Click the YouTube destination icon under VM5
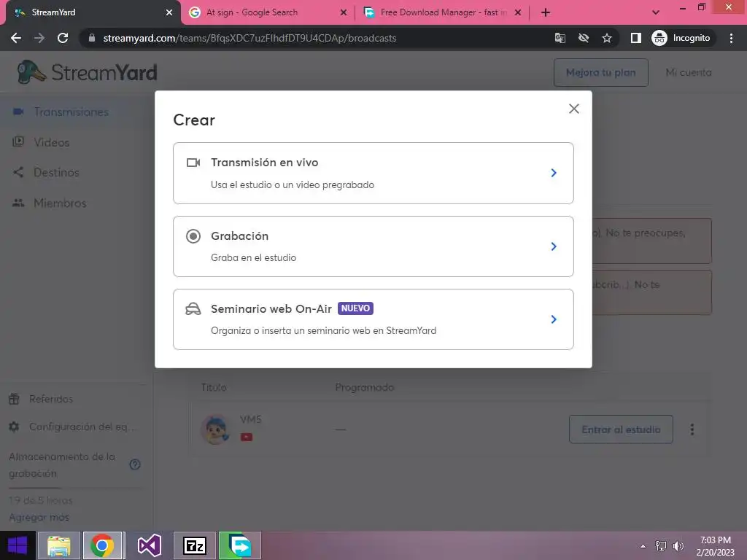This screenshot has width=747, height=560. pos(247,437)
